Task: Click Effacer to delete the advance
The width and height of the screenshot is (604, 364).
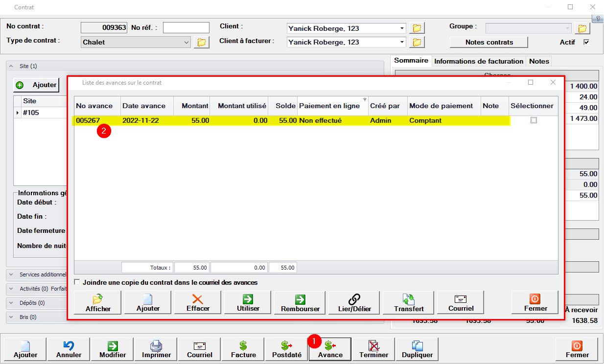Action: point(198,303)
